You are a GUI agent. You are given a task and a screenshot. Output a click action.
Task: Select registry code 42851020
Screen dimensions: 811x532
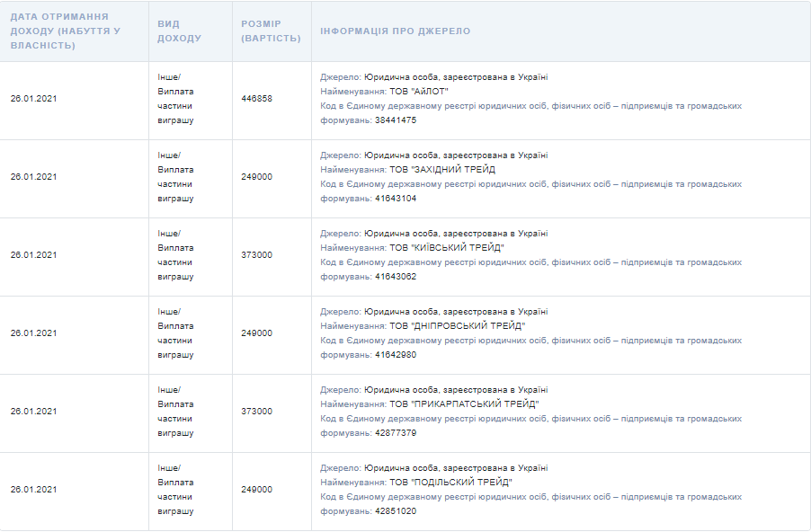(x=396, y=510)
